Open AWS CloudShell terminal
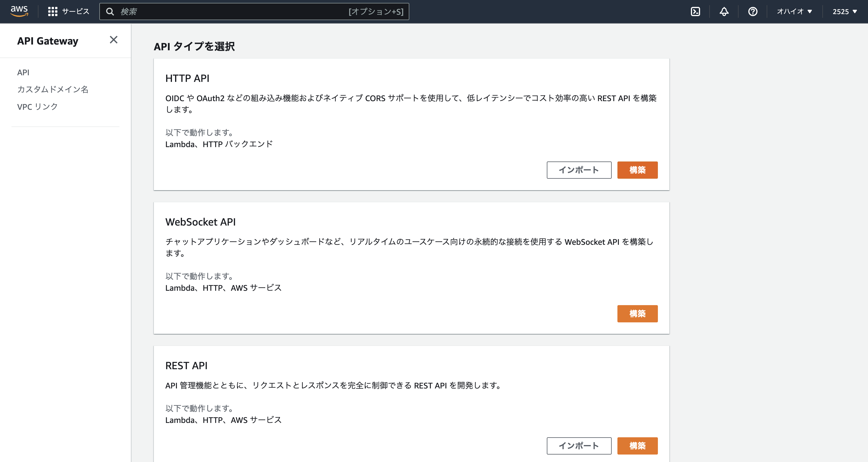 [x=695, y=11]
